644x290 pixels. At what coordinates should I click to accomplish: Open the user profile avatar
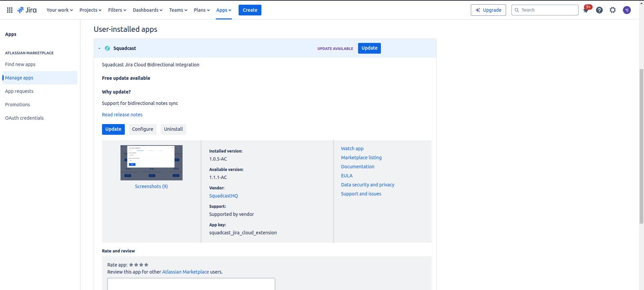tap(627, 10)
